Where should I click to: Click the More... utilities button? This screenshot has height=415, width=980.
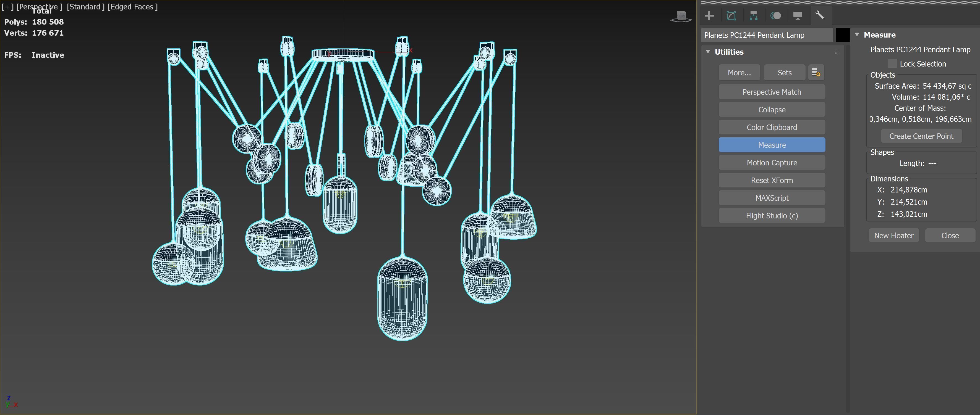(x=739, y=72)
